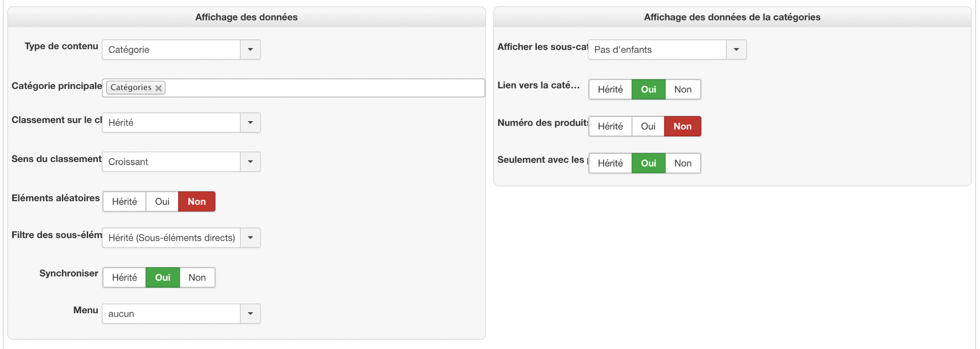Open the Menu dropdown showing aucun
Screen dimensions: 980x349
click(x=250, y=314)
